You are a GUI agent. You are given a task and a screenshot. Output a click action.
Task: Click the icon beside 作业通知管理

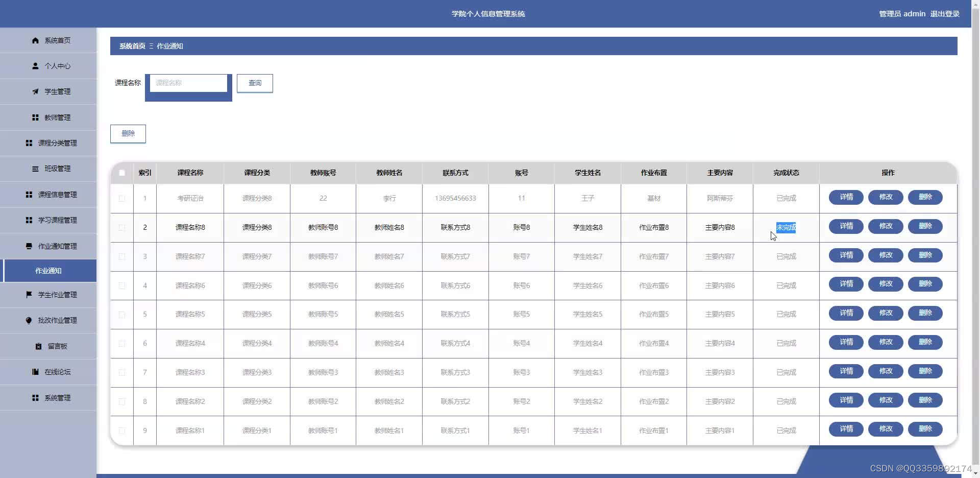(x=29, y=246)
